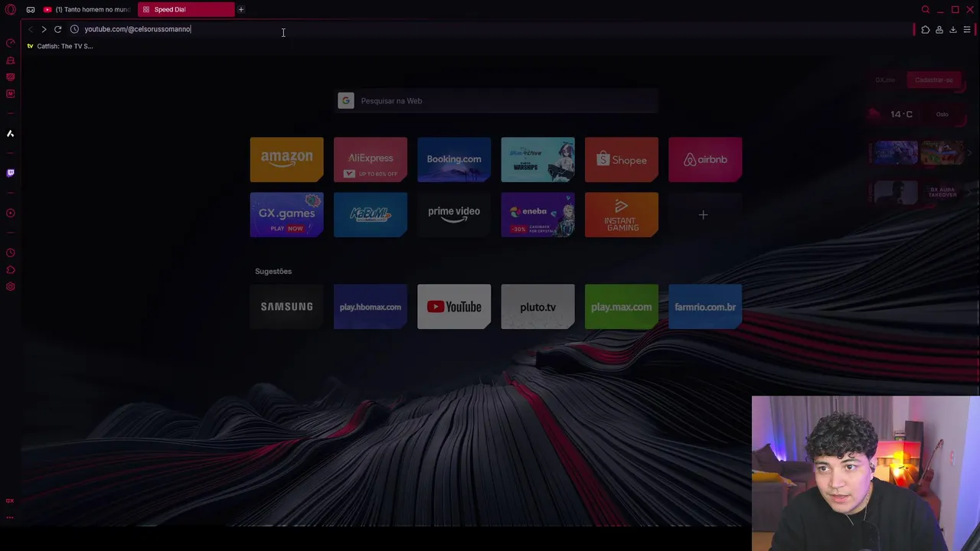The image size is (980, 551).
Task: Click the clock icon in address bar
Action: click(74, 29)
